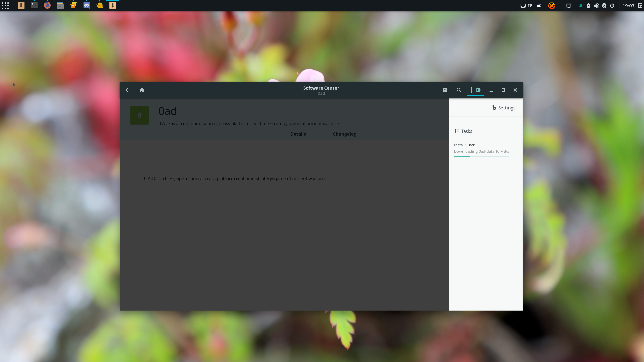This screenshot has height=362, width=644.
Task: Open the Discord tray icon with notification dot
Action: click(x=539, y=6)
